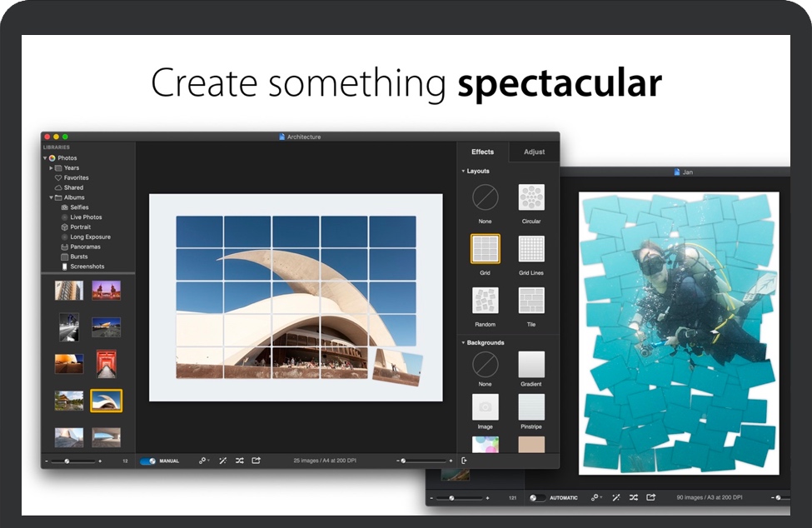Collapse the Photos library tree
Screen dimensions: 812x528
click(x=46, y=158)
